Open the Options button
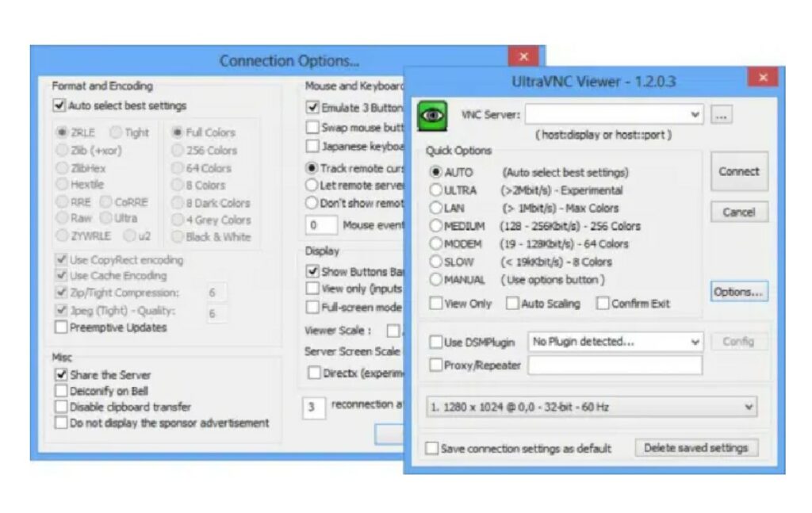812x513 pixels. [738, 292]
